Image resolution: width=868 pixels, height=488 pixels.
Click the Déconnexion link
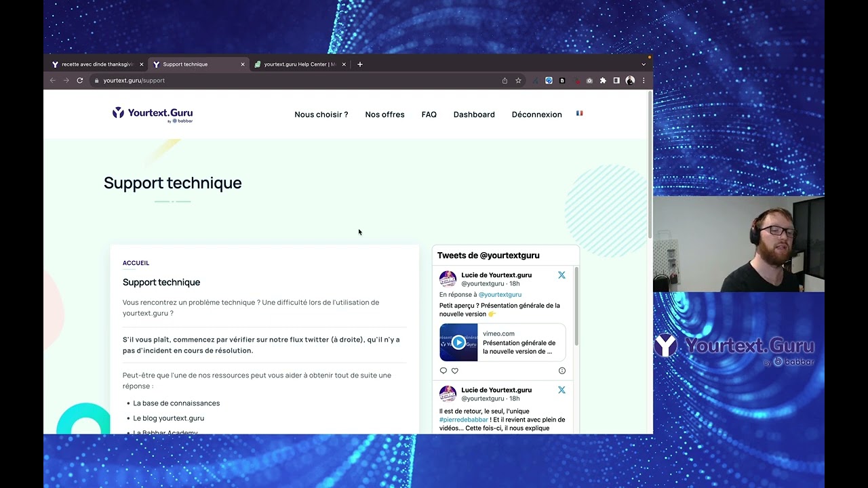[x=537, y=115]
